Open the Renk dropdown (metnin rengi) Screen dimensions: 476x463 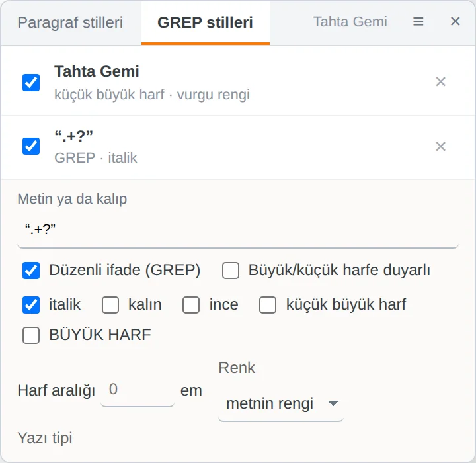(281, 404)
